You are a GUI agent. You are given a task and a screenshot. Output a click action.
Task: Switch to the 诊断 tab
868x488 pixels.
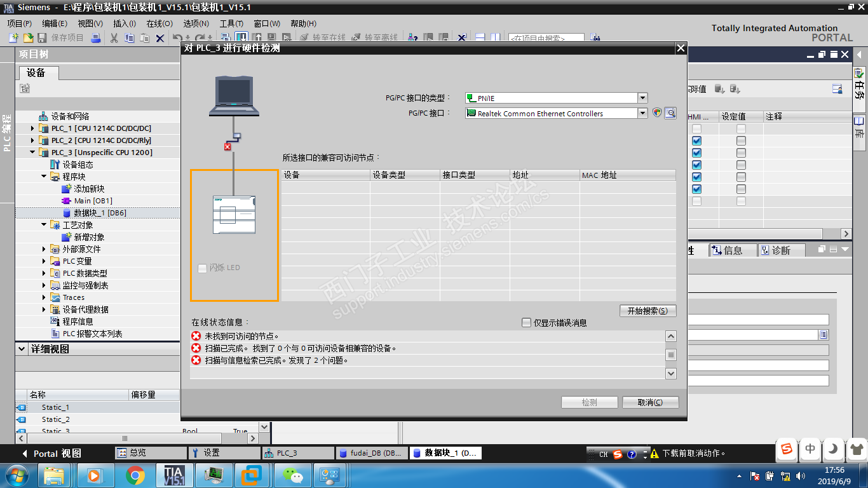pyautogui.click(x=781, y=250)
